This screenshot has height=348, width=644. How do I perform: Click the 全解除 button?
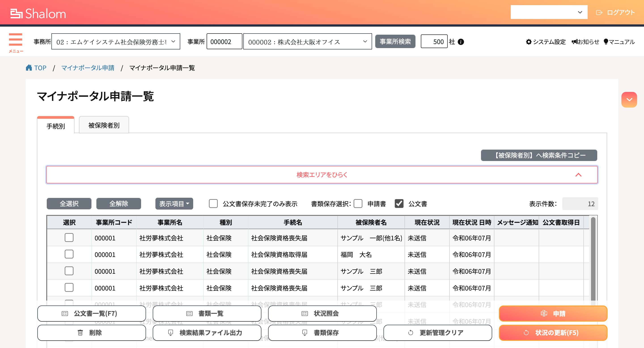pos(119,204)
